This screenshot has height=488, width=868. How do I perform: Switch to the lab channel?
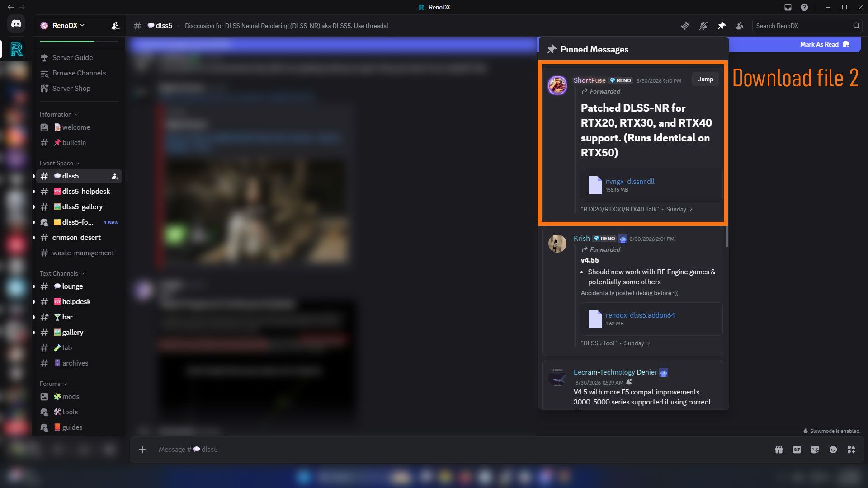point(79,348)
